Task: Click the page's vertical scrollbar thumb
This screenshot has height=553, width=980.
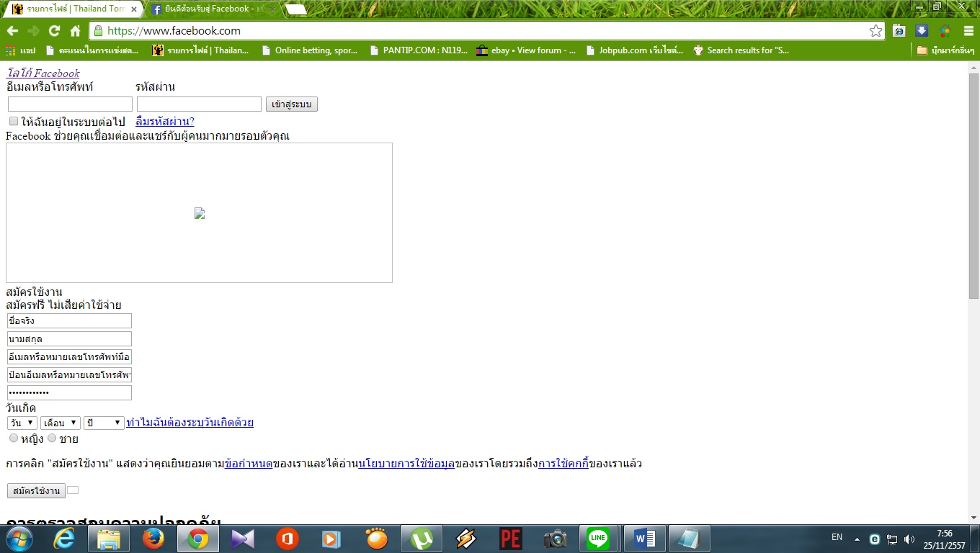Action: point(974,186)
